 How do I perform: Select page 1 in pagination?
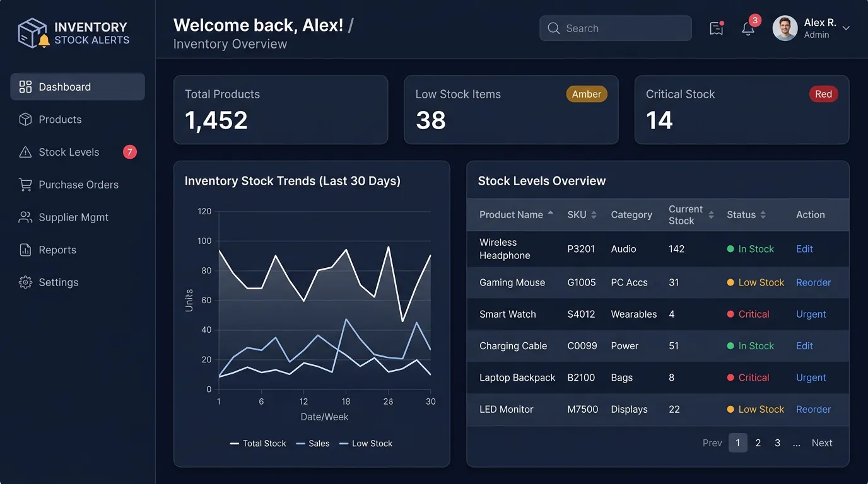pos(738,443)
